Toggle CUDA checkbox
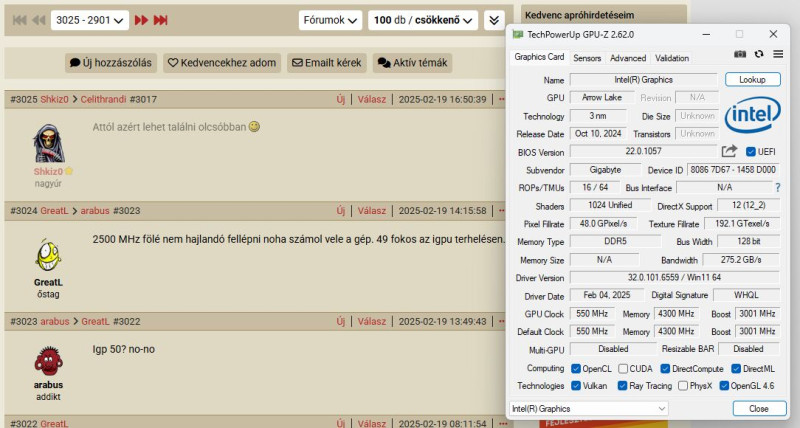This screenshot has height=428, width=800. pyautogui.click(x=623, y=368)
